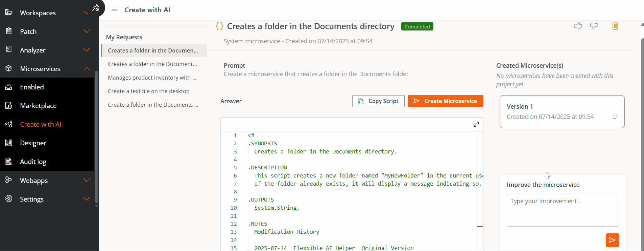
Task: Give a thumbs down rating
Action: [x=594, y=26]
